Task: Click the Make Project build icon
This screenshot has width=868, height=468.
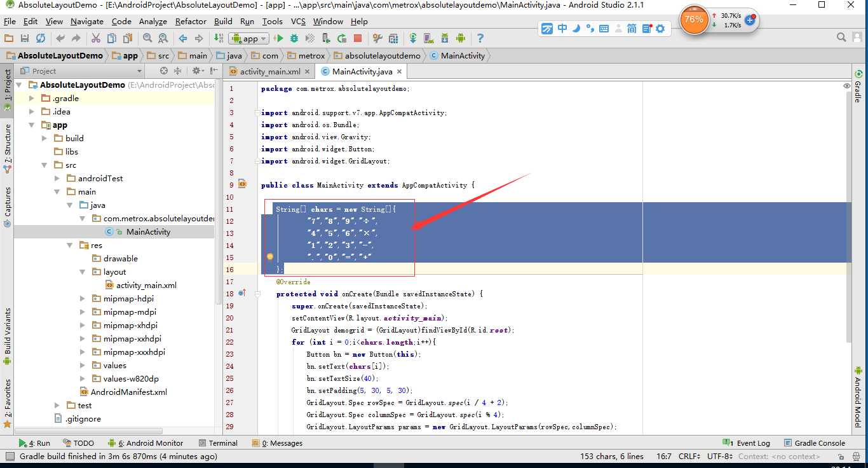Action: (219, 39)
